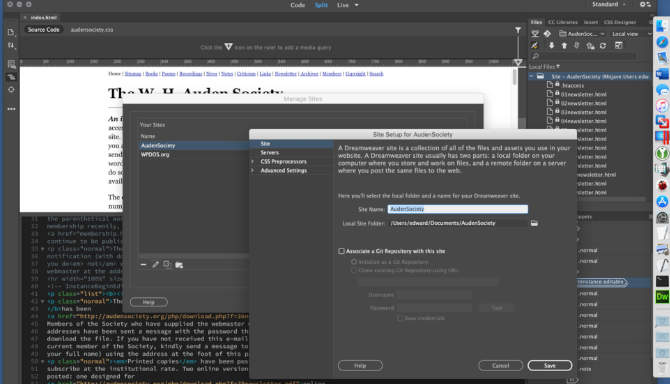Select Clone existing Git Repository using URL radio
The height and width of the screenshot is (384, 670).
click(x=354, y=270)
